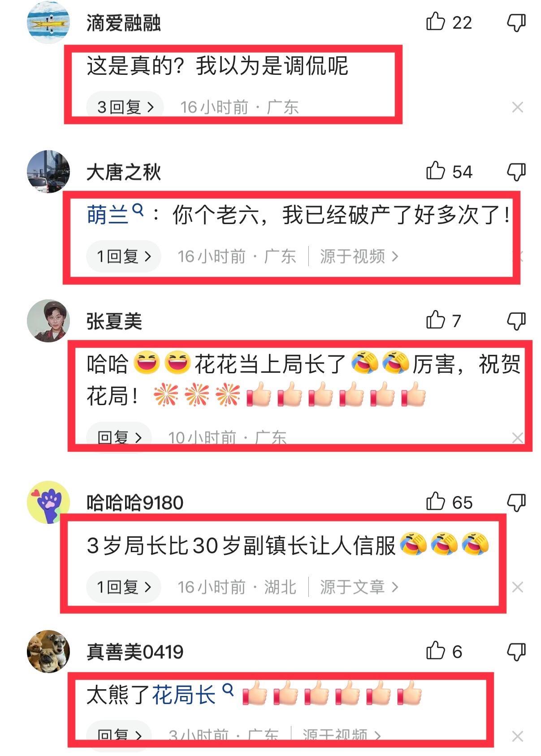This screenshot has height=756, width=541.
Task: Reply to 张夏美's comment via 回复 button
Action: [x=119, y=437]
